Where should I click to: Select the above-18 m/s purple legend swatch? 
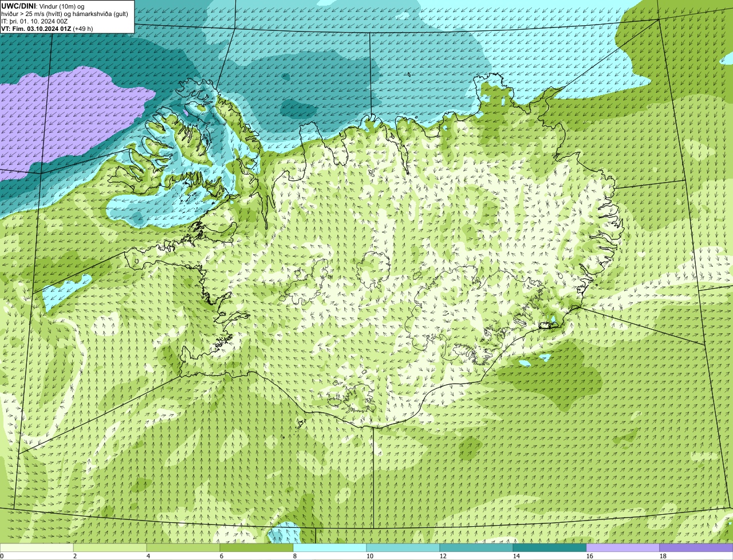tap(696, 547)
